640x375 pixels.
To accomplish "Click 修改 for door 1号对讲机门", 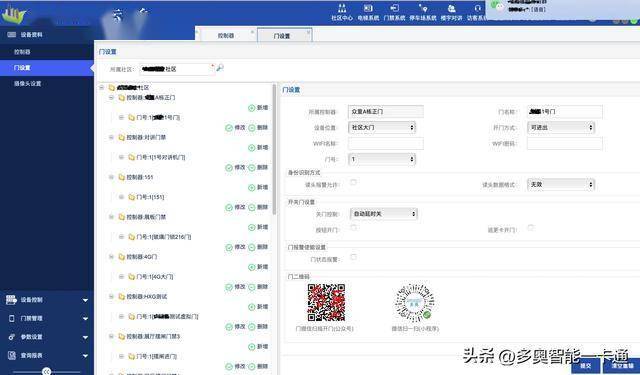I will pos(236,167).
